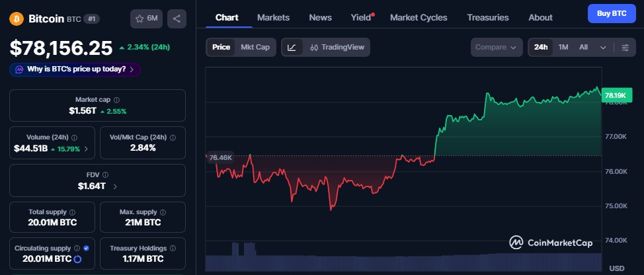Viewport: 644px width, 275px height.
Task: Open the Treasuries tab
Action: (x=488, y=18)
